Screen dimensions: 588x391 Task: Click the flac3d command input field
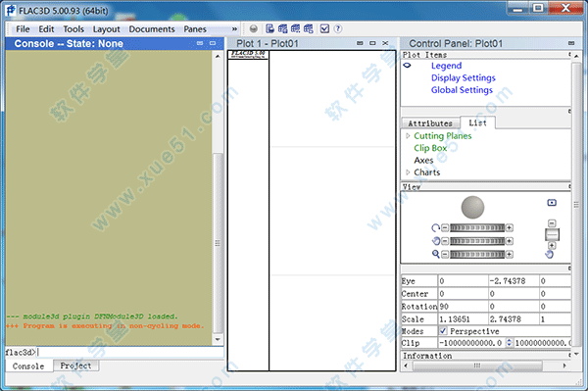130,352
